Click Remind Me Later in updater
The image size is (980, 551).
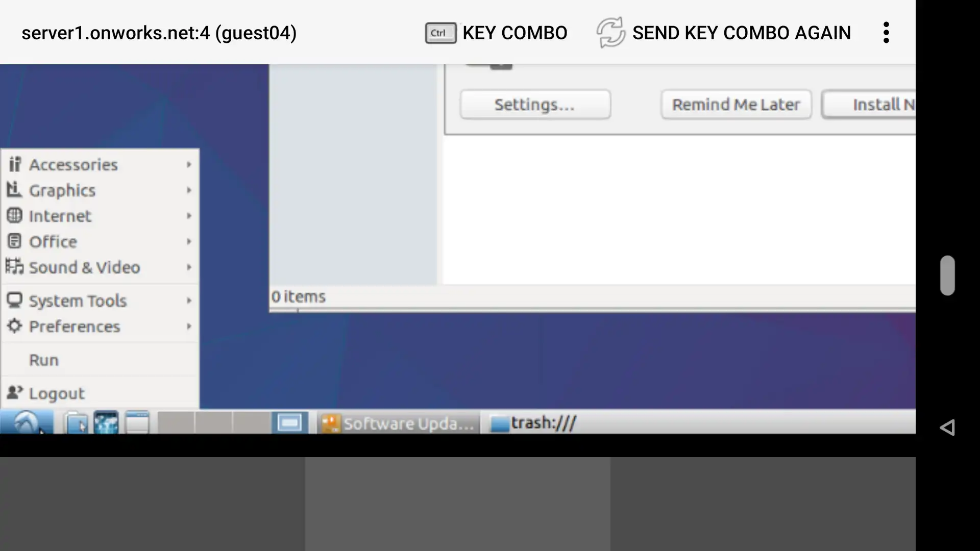tap(736, 104)
